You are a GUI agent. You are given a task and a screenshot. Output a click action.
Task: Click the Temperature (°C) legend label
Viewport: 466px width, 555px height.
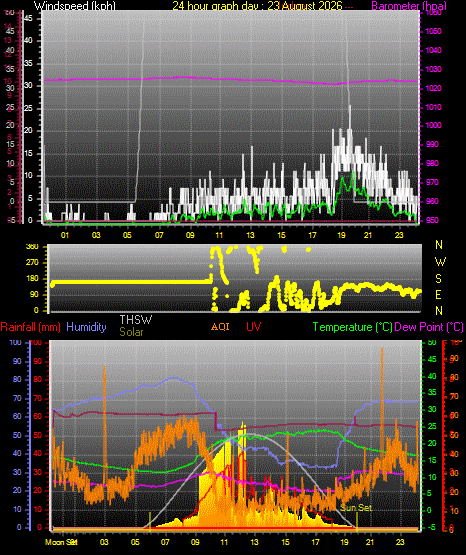click(x=352, y=327)
